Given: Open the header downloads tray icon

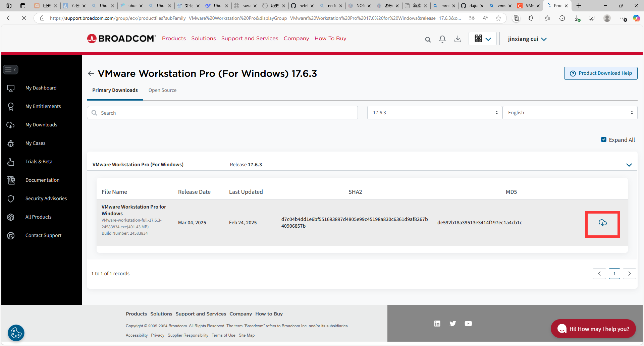Looking at the screenshot, I should pyautogui.click(x=458, y=39).
